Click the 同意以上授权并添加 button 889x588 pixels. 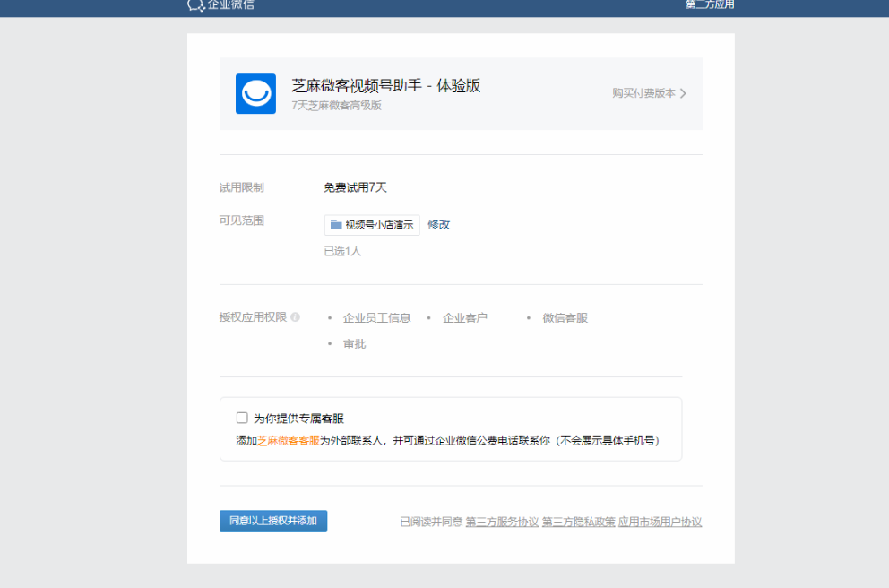pyautogui.click(x=273, y=521)
